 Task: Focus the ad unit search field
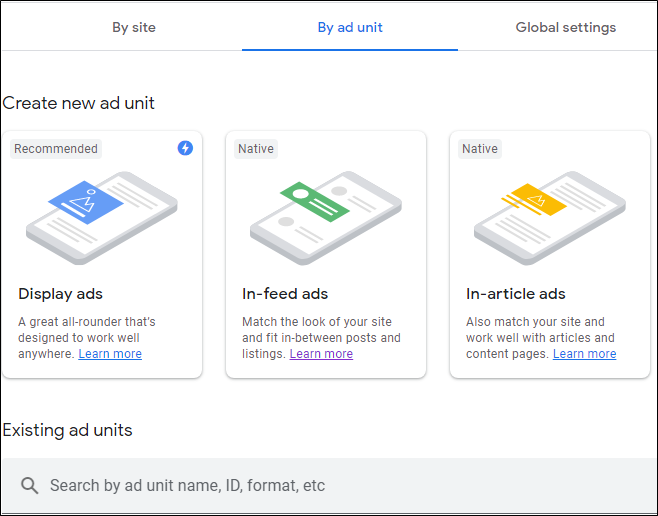coord(329,485)
